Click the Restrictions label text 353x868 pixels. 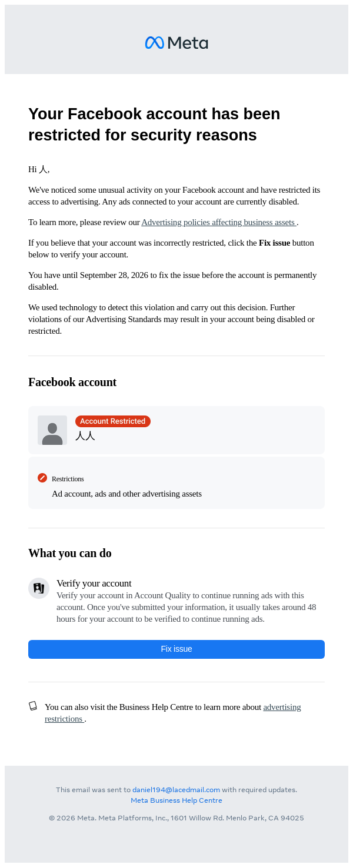point(68,479)
